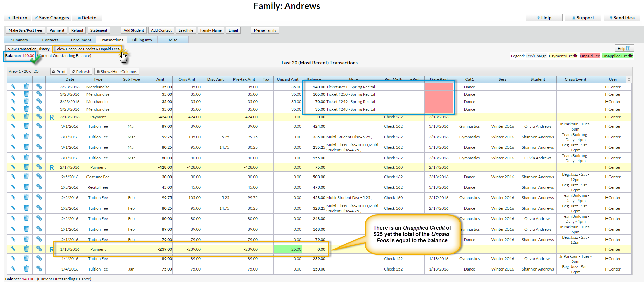The width and height of the screenshot is (644, 282).
Task: Click the R icon on 2/17/2016 payment row
Action: tap(52, 167)
